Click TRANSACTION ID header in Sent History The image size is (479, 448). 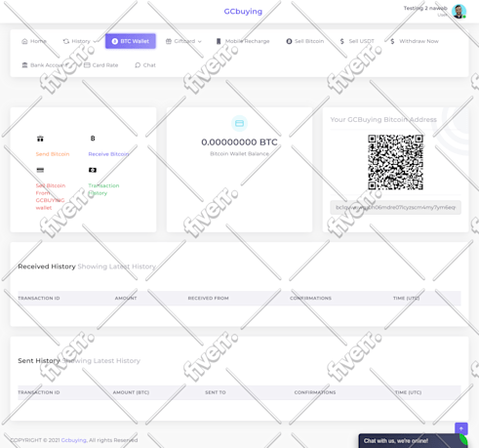(x=39, y=392)
